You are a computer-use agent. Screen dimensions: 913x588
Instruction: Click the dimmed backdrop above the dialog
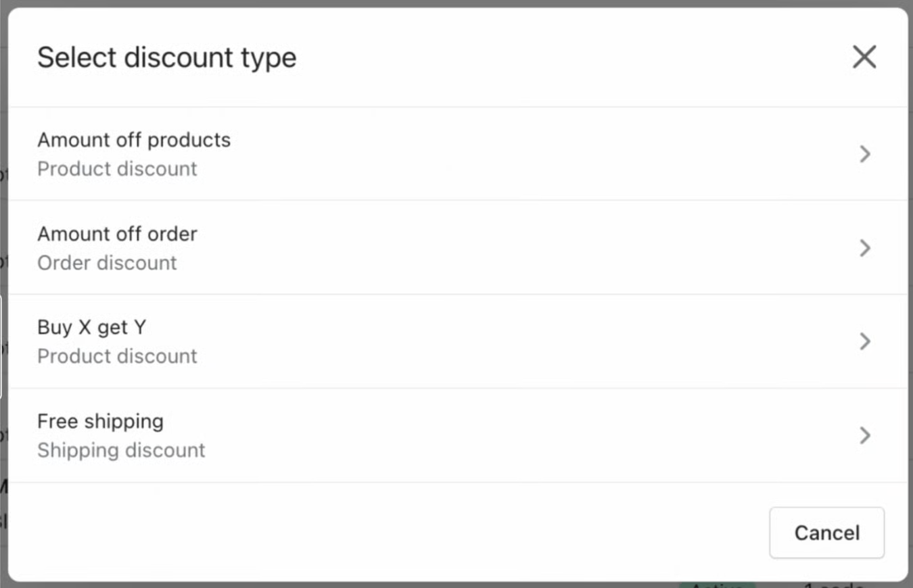pos(456,3)
